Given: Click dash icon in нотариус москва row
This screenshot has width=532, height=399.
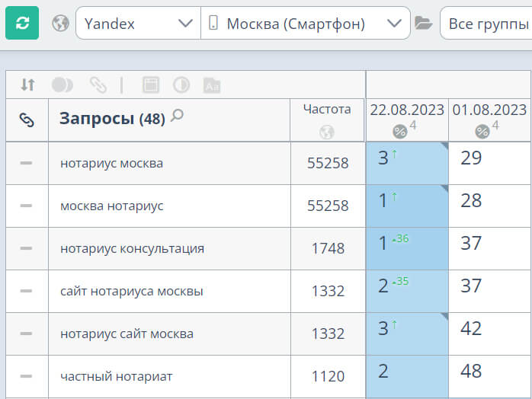Looking at the screenshot, I should [x=26, y=163].
